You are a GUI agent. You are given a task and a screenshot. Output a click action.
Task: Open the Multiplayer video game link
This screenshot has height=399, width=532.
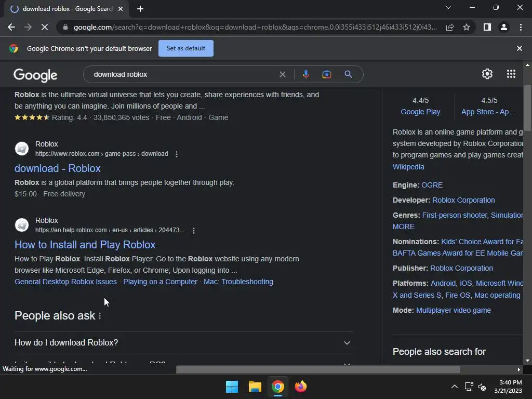click(x=453, y=310)
